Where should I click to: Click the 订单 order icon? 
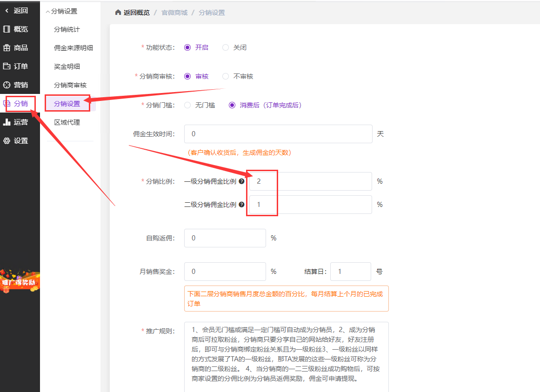coord(7,66)
